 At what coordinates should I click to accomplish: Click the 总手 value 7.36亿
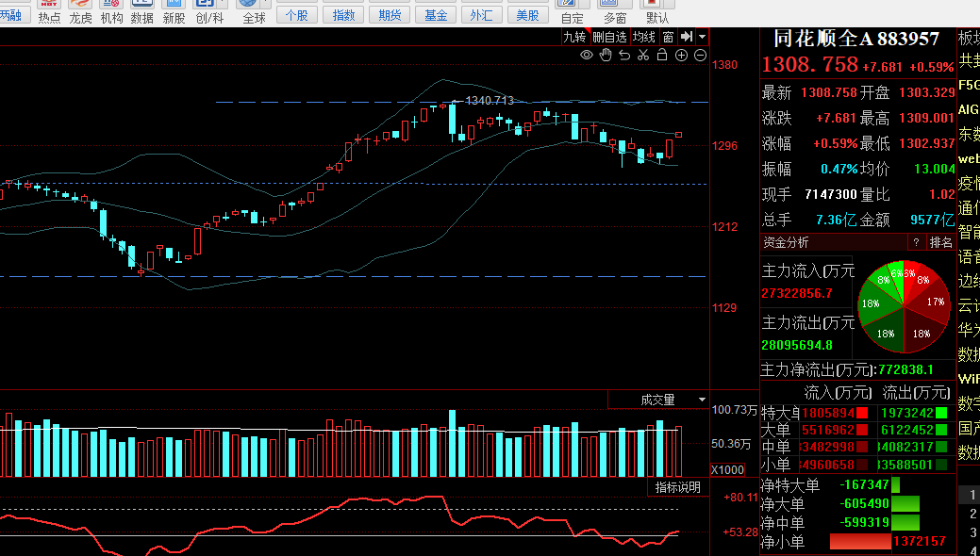(837, 220)
